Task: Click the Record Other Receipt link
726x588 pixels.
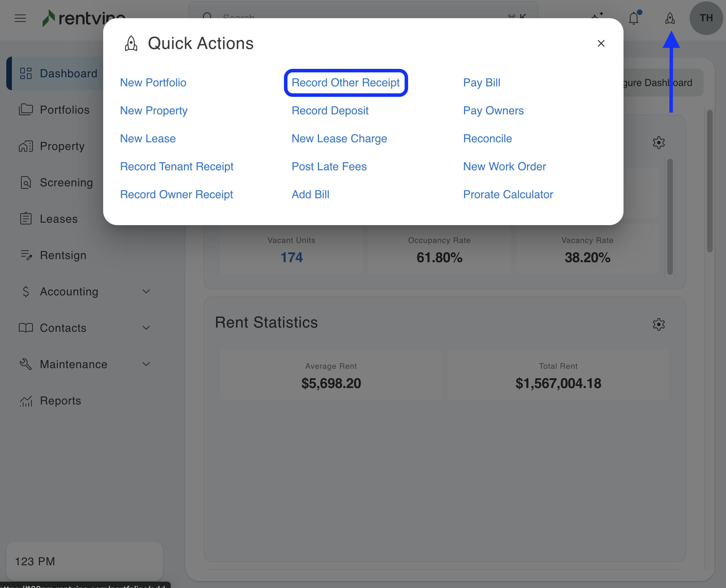Action: pos(346,83)
